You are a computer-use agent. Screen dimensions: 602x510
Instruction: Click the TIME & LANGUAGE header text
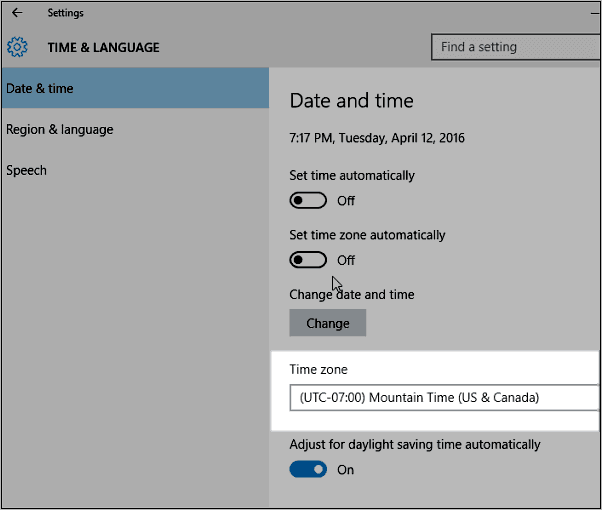pyautogui.click(x=103, y=47)
